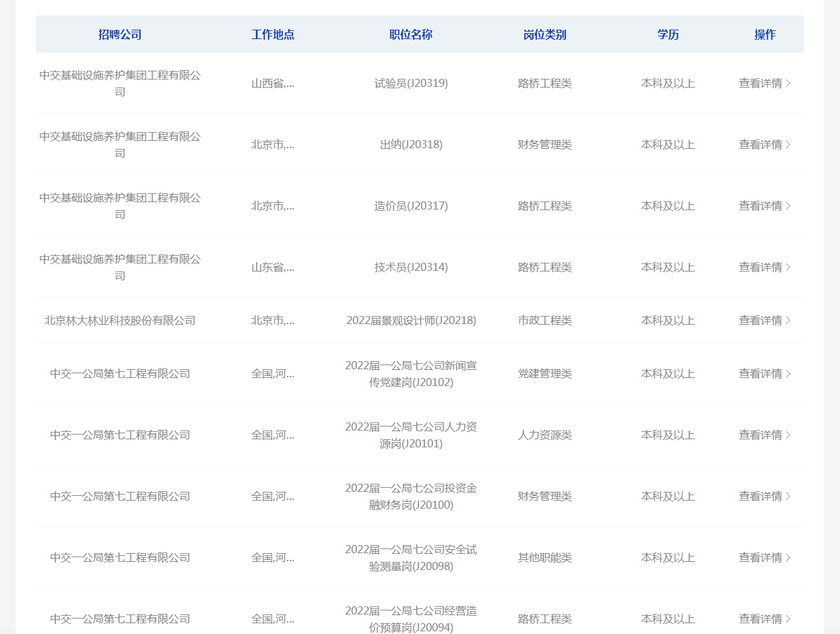Click the company name in the 技术员 row
840x634 pixels.
click(120, 267)
